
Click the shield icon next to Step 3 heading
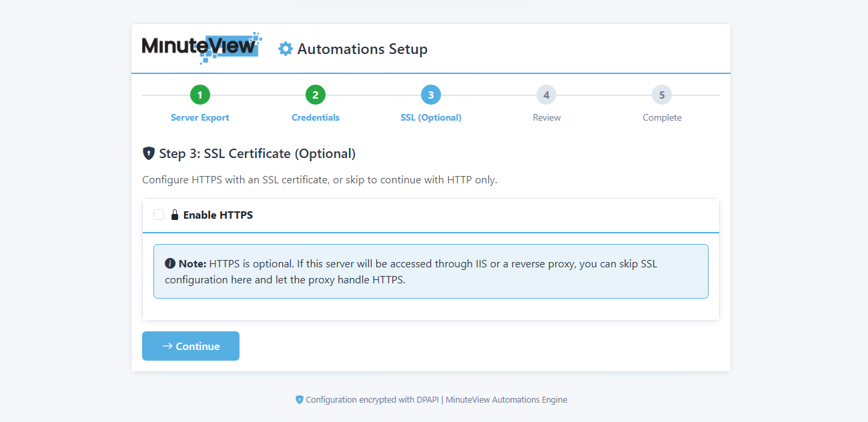coord(147,153)
